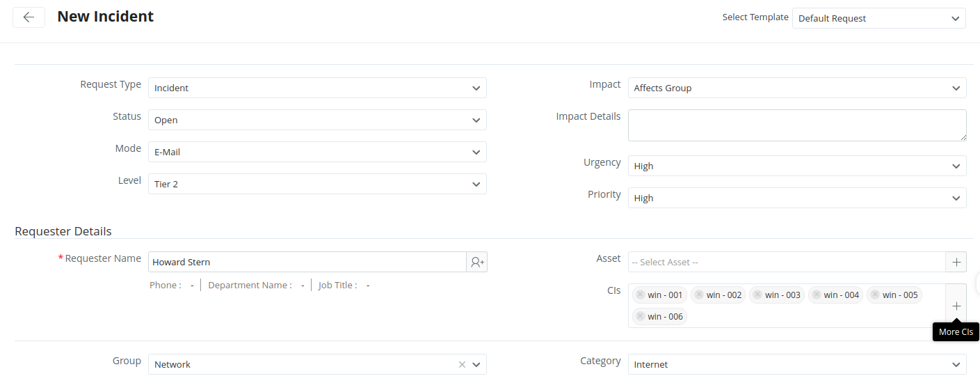This screenshot has width=980, height=383.
Task: Click the plus icon beside Asset field
Action: (956, 262)
